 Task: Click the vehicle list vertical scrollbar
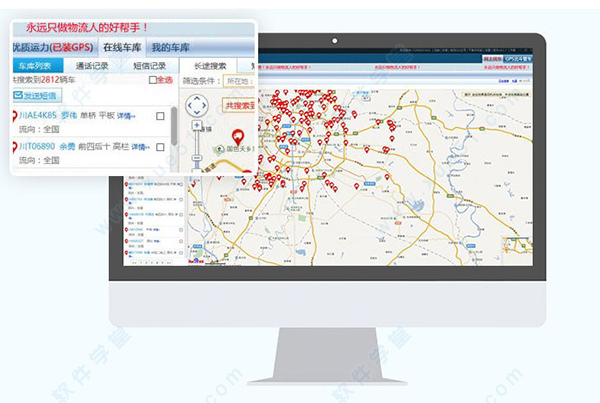[x=175, y=125]
